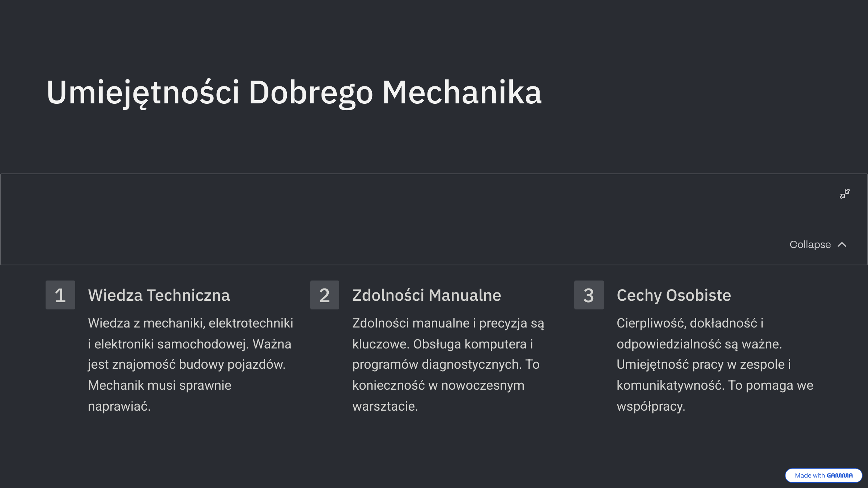Click the paragraph starting Zdolności manualne i precyzja
Image resolution: width=868 pixels, height=488 pixels.
[448, 364]
